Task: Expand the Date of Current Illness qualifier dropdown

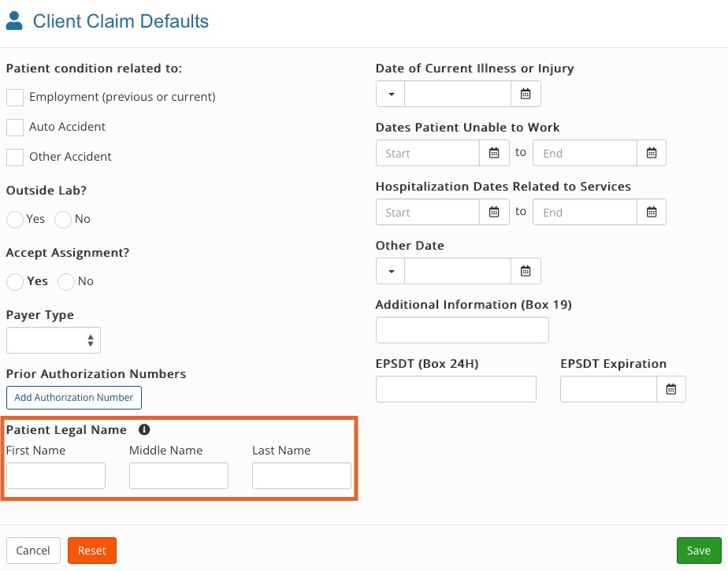Action: (391, 94)
